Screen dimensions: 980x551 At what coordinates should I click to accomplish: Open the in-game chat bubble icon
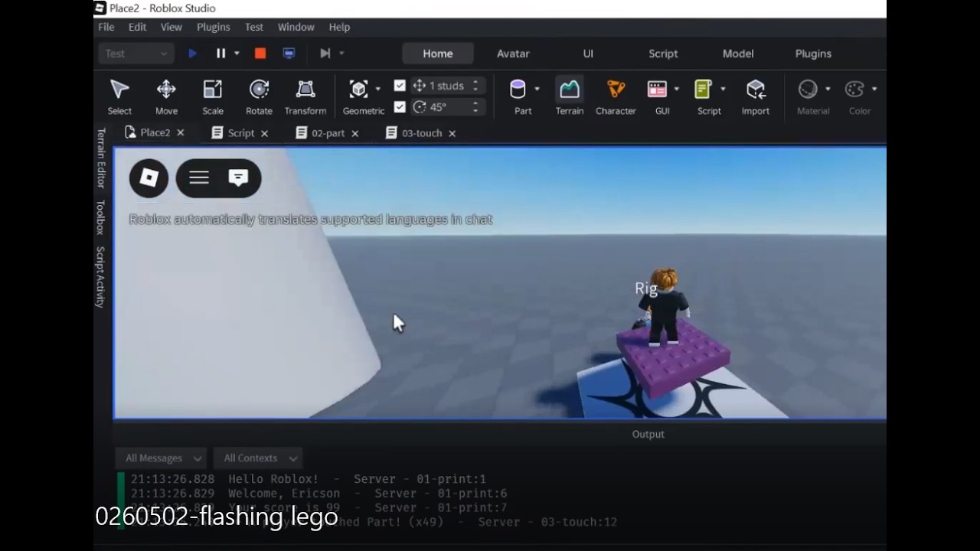(238, 178)
